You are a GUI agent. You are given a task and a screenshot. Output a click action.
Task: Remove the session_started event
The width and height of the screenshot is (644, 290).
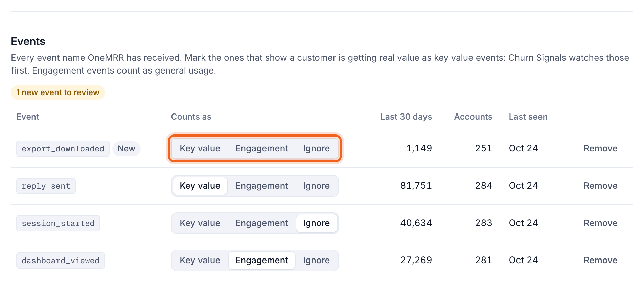click(x=600, y=223)
